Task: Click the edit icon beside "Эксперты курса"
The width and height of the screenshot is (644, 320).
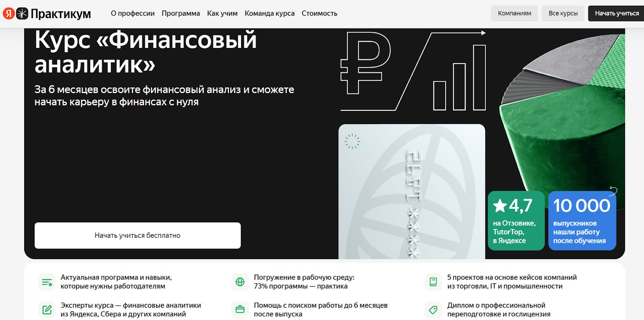Action: pyautogui.click(x=47, y=310)
